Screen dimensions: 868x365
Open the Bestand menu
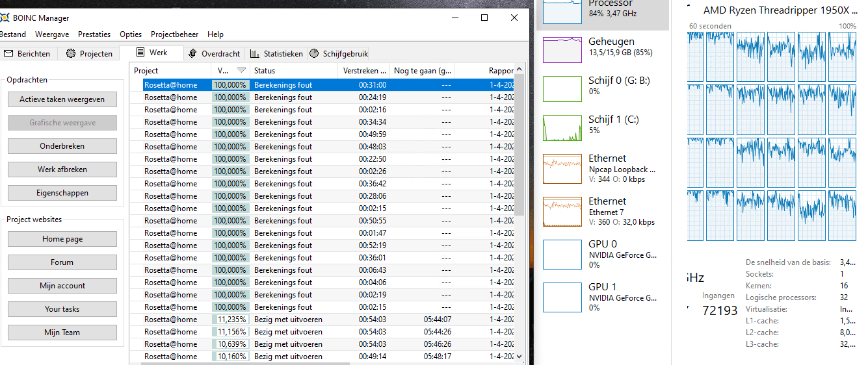pos(12,34)
